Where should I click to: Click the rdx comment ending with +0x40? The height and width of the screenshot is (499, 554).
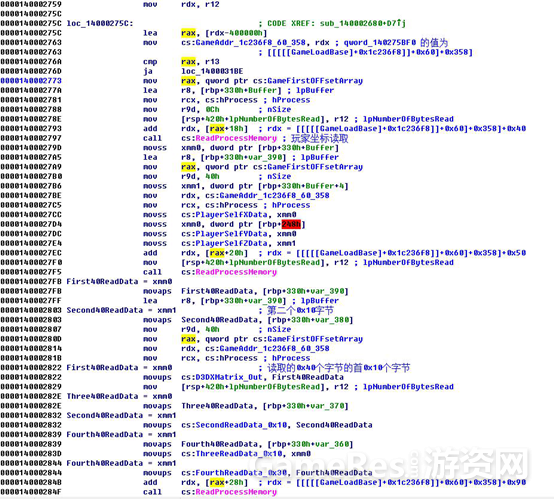pos(396,129)
